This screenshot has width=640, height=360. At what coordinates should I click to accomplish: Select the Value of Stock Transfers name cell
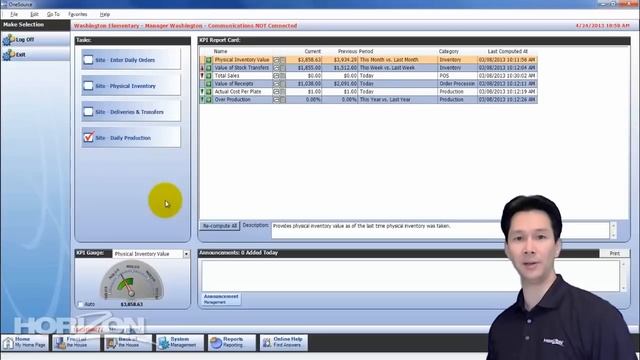point(242,68)
